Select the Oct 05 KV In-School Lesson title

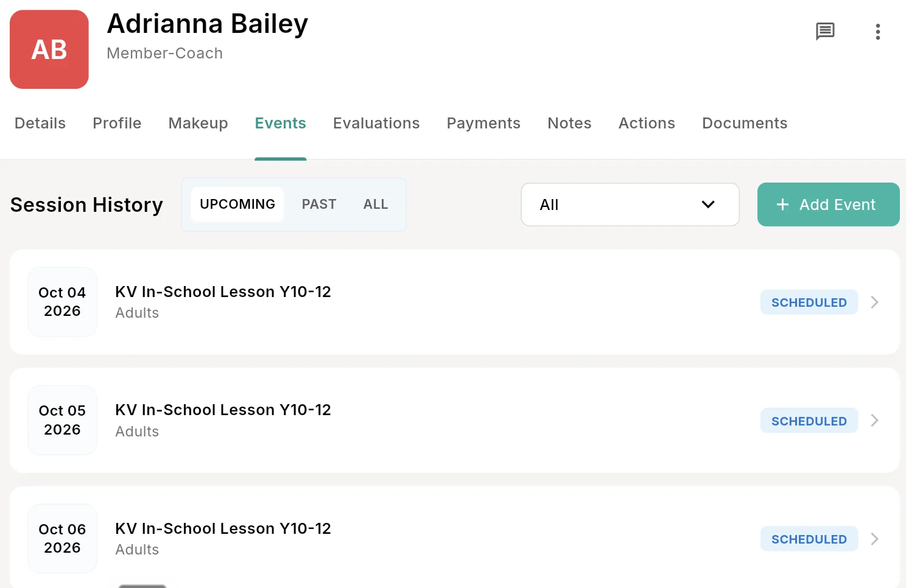pyautogui.click(x=223, y=410)
